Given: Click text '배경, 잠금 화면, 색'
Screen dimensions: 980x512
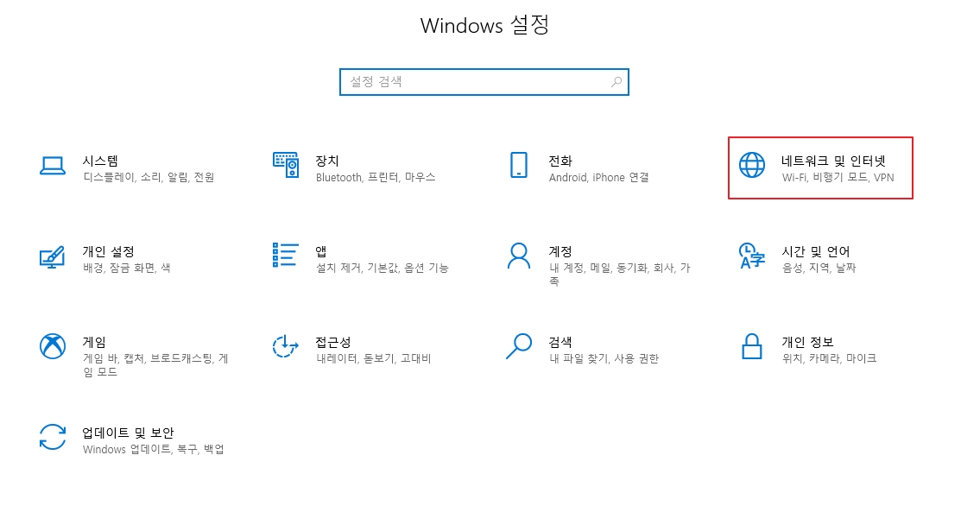Looking at the screenshot, I should tap(127, 269).
